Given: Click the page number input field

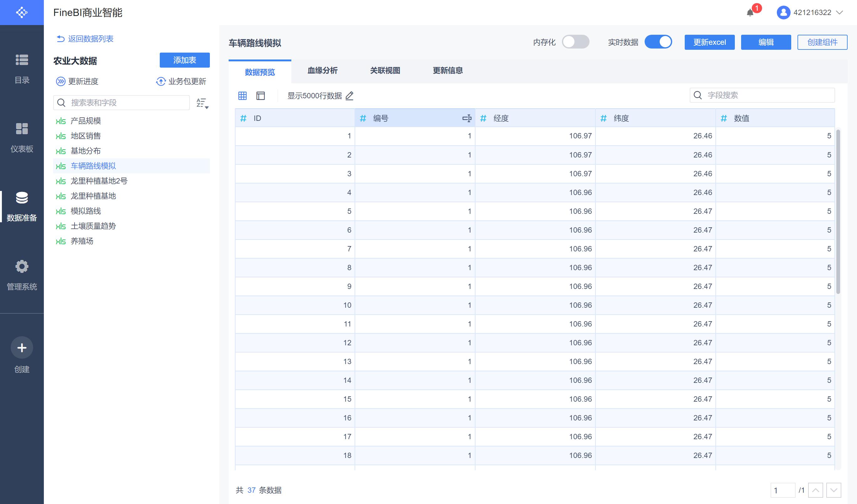Looking at the screenshot, I should tap(783, 490).
